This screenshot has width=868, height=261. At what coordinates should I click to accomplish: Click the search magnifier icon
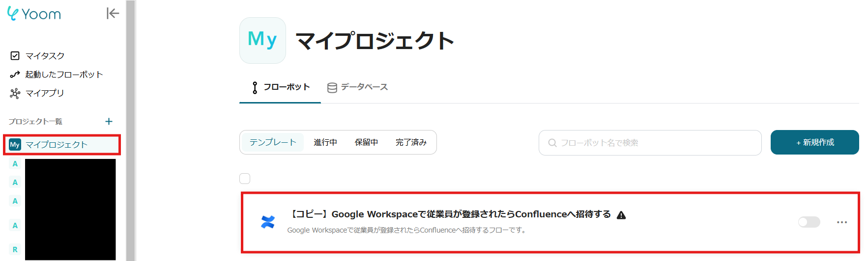[552, 143]
